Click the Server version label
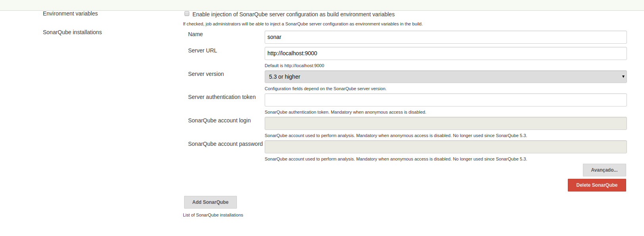 tap(206, 74)
